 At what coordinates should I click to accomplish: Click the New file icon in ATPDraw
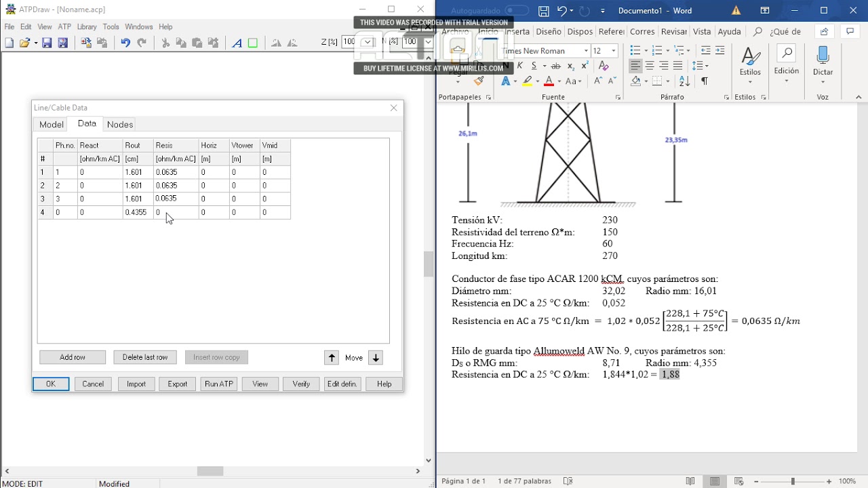[9, 43]
